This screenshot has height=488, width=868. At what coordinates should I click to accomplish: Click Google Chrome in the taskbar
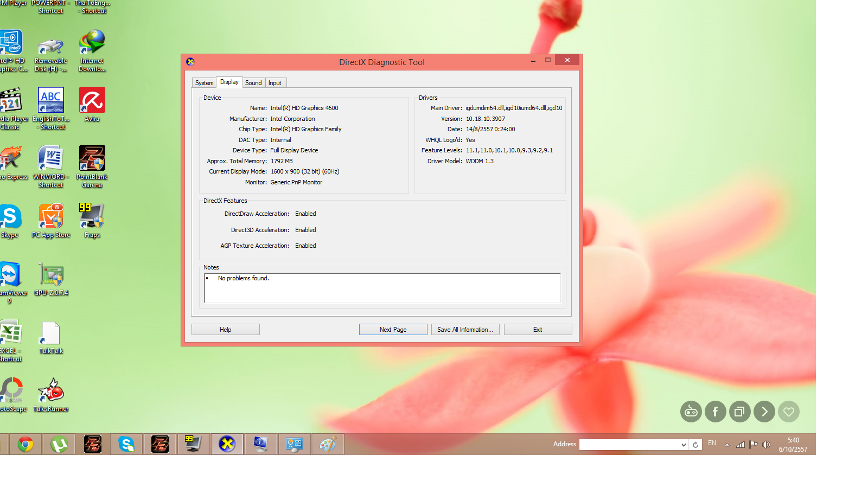click(25, 445)
